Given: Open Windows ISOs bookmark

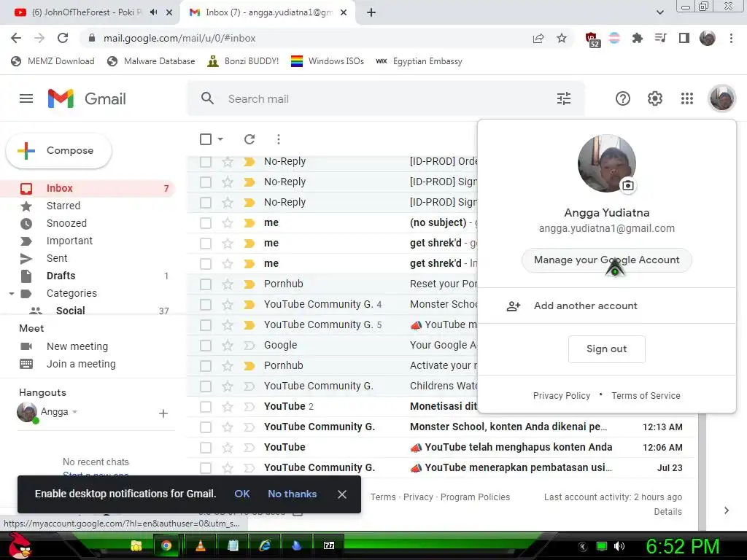Looking at the screenshot, I should point(328,61).
